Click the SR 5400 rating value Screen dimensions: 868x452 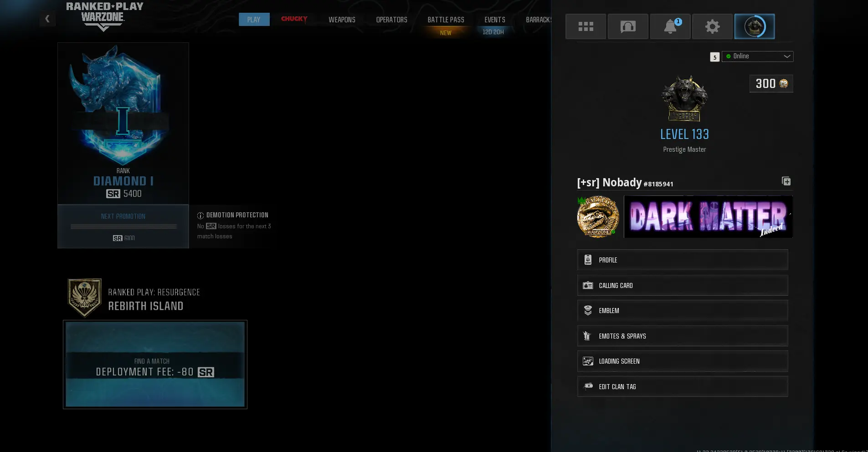pos(124,194)
